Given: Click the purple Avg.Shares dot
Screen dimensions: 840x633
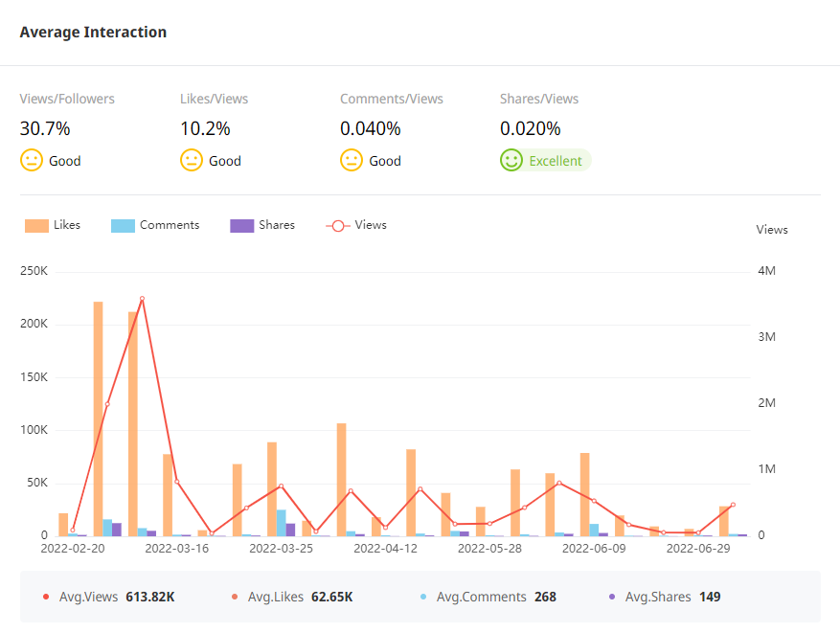Looking at the screenshot, I should 612,597.
